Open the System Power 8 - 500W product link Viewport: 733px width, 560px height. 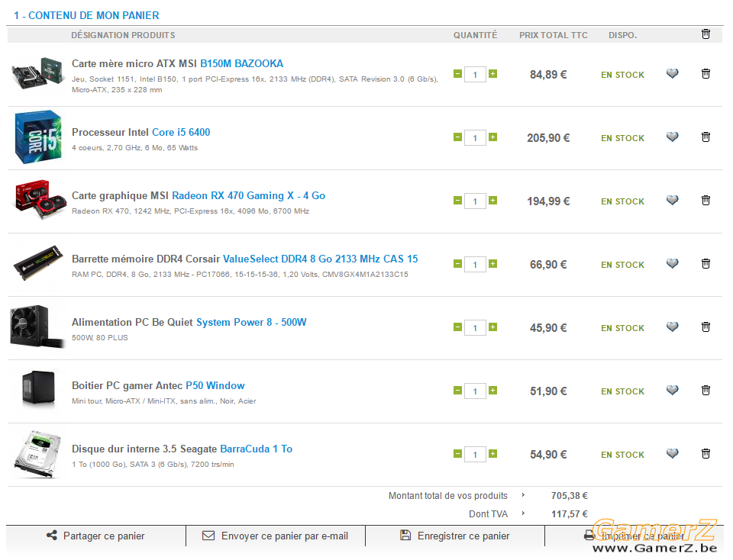251,322
